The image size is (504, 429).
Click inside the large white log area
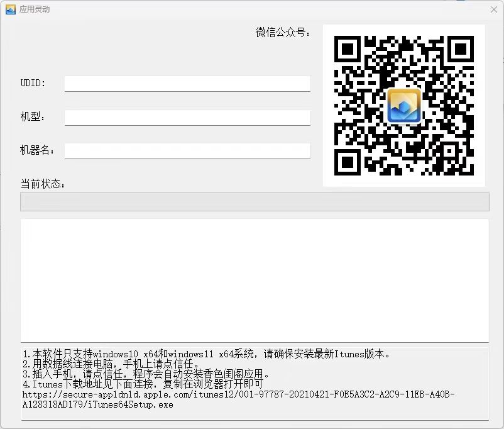tap(255, 280)
